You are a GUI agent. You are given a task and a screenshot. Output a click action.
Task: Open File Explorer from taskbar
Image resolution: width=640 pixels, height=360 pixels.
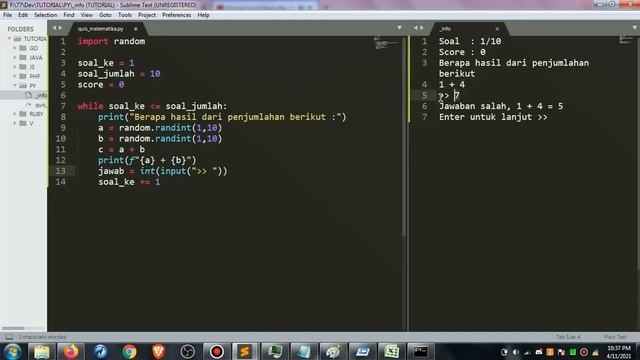pyautogui.click(x=42, y=351)
